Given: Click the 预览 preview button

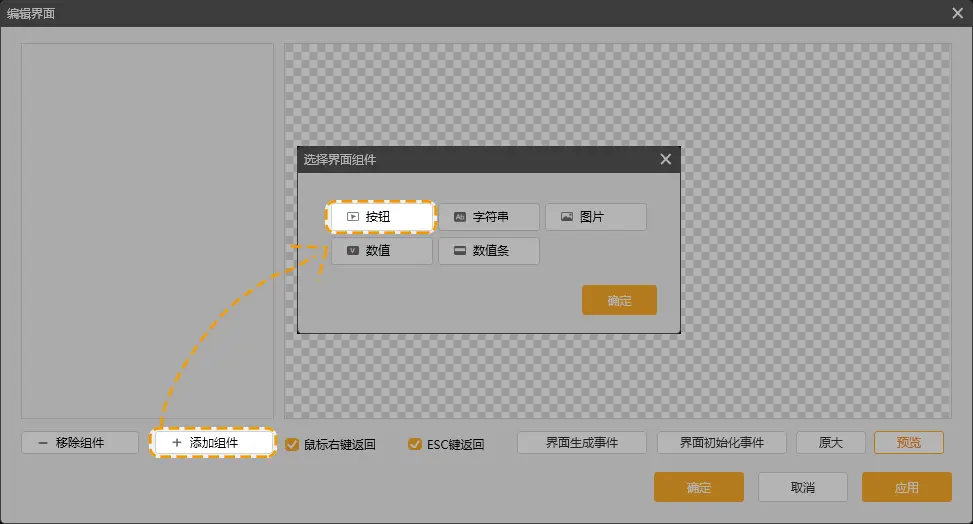Looking at the screenshot, I should coord(908,442).
